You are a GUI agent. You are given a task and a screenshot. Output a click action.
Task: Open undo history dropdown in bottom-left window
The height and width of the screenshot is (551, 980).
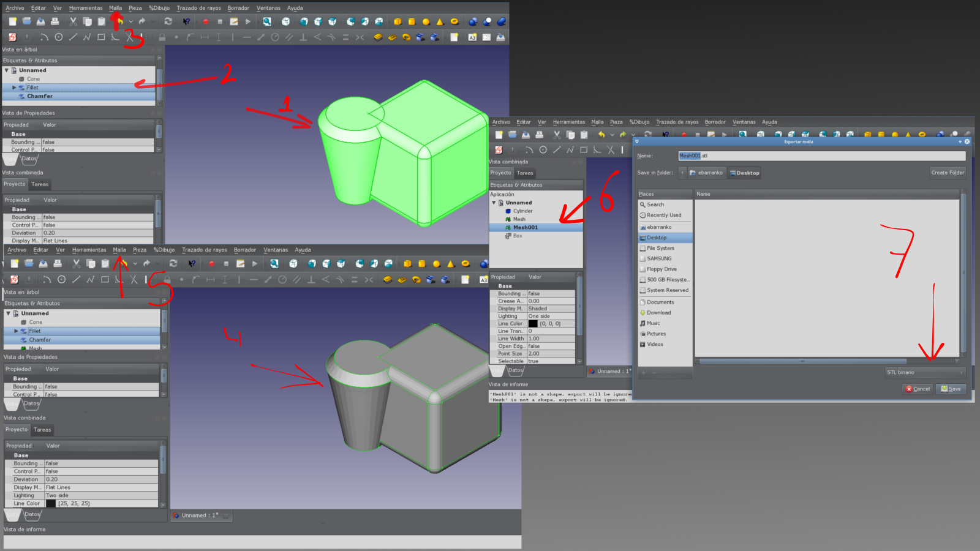click(x=135, y=264)
